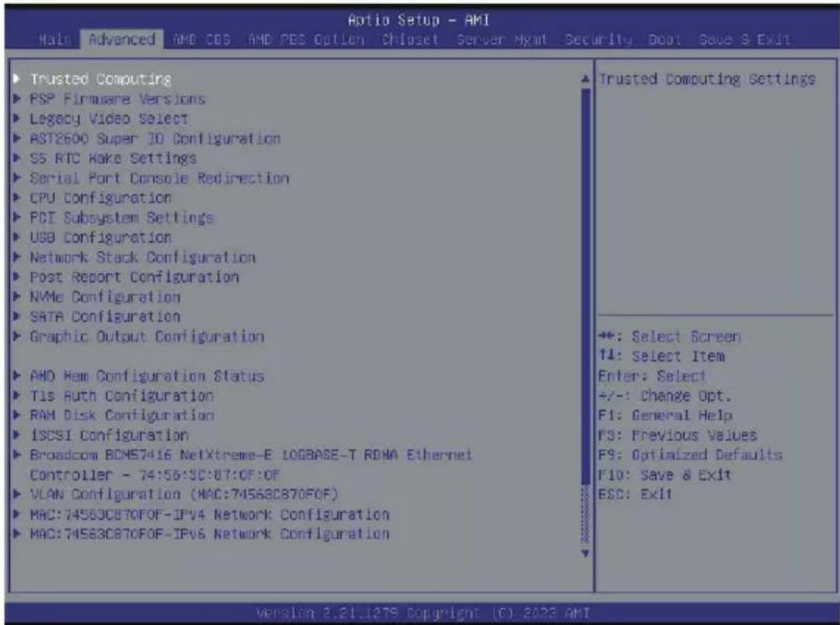840x625 pixels.
Task: Open PSP Firmware Versions entry
Action: tap(117, 99)
